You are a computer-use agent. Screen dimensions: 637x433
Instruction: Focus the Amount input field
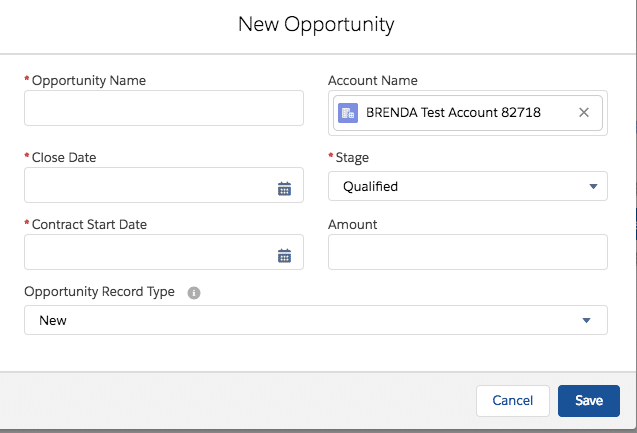point(468,252)
